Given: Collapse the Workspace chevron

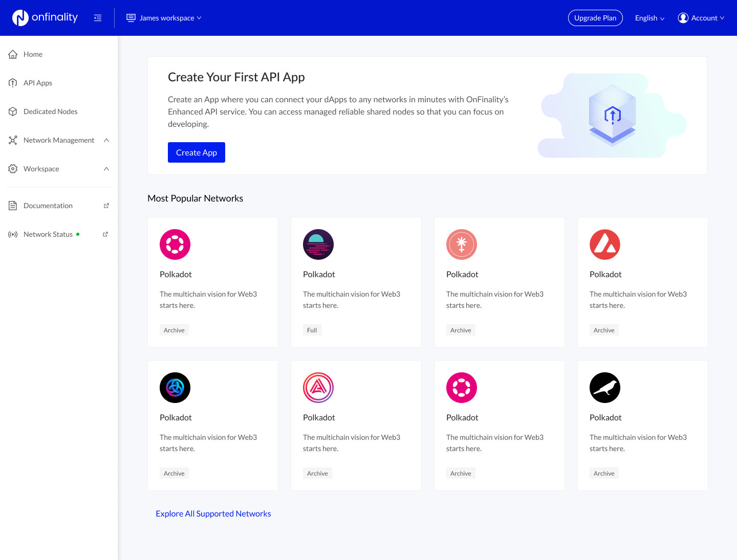Looking at the screenshot, I should (x=106, y=169).
